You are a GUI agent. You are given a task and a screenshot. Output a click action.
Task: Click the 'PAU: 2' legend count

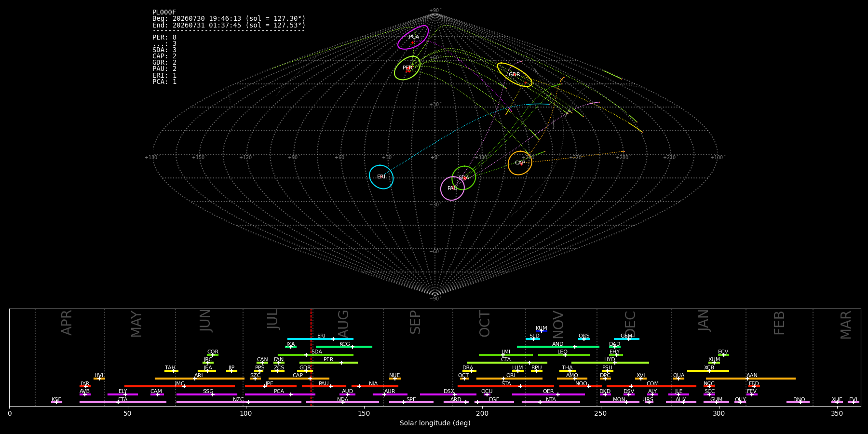coord(164,69)
